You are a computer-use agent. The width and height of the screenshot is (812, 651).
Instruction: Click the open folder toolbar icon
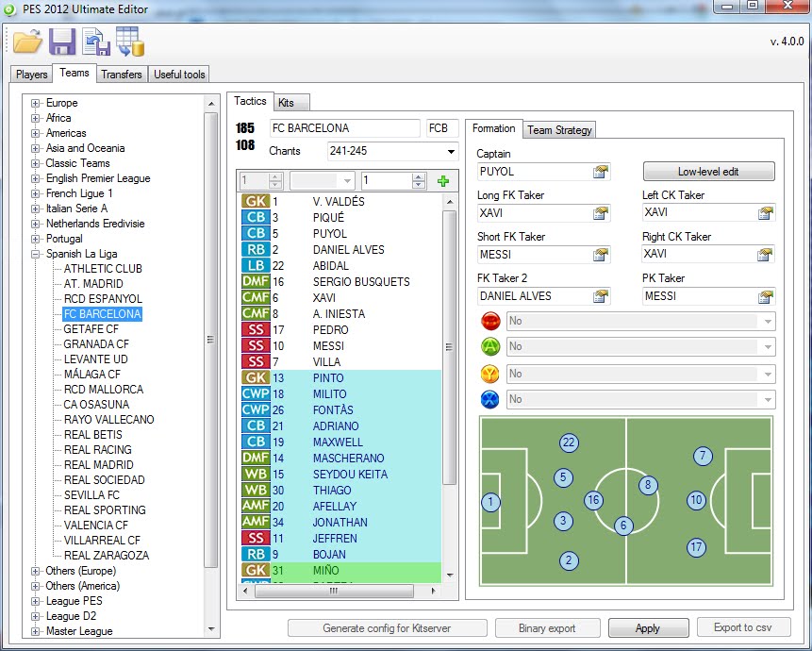(x=27, y=42)
